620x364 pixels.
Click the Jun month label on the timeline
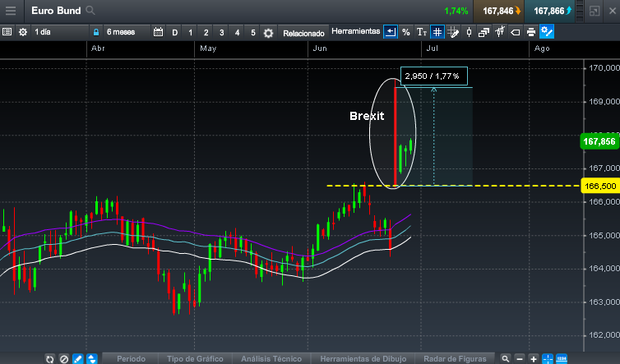(320, 48)
